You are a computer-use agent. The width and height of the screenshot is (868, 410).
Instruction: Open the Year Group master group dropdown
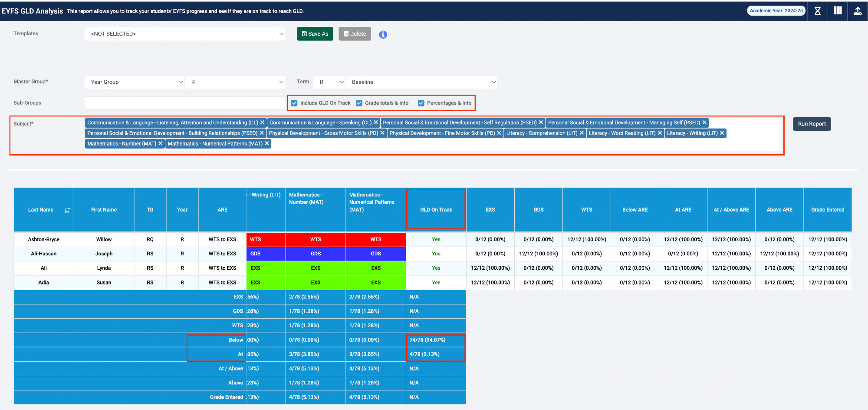[135, 82]
